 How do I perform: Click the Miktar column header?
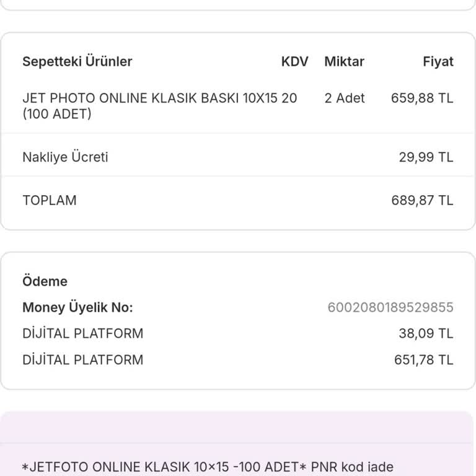tap(344, 61)
